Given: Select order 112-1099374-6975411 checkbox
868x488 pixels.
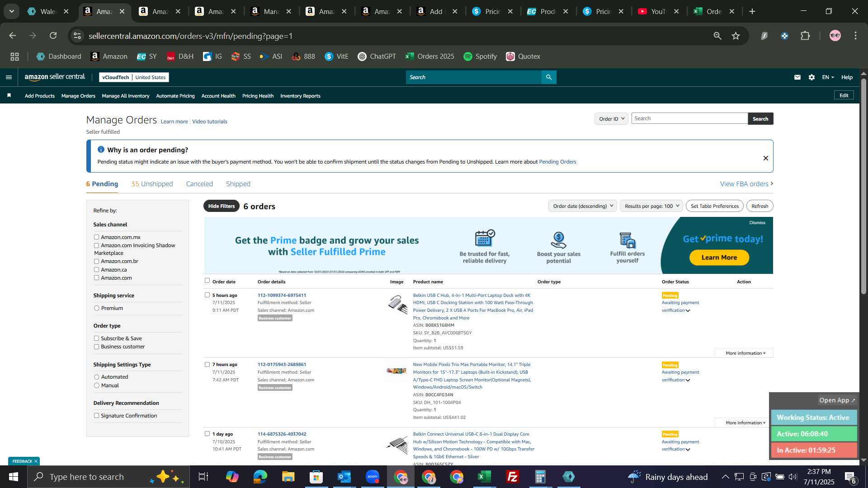Looking at the screenshot, I should coord(207,295).
